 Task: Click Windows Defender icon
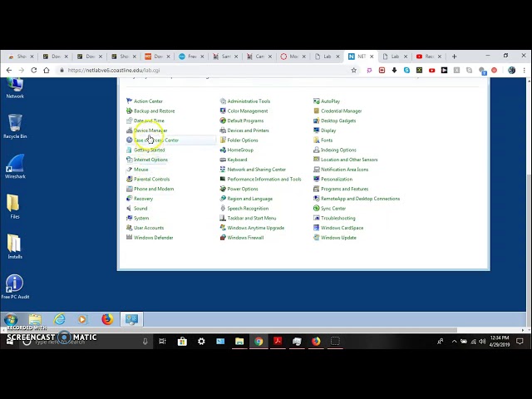(x=130, y=238)
